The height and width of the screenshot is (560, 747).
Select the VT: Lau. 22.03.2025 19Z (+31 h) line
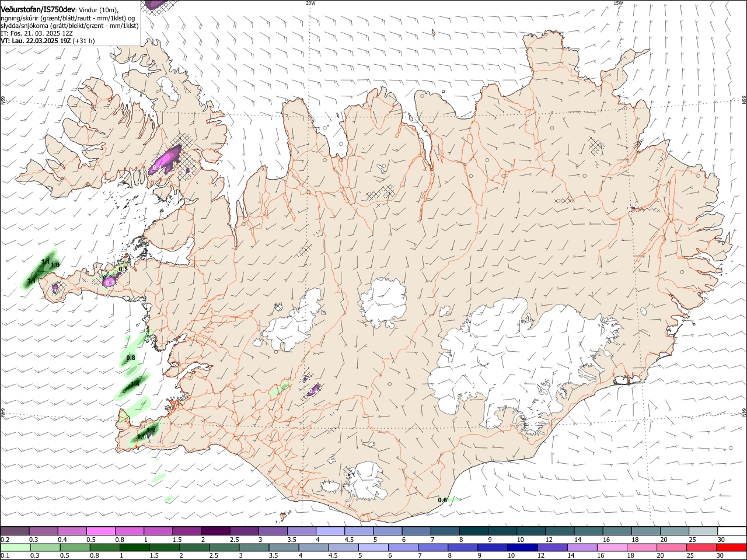point(48,41)
